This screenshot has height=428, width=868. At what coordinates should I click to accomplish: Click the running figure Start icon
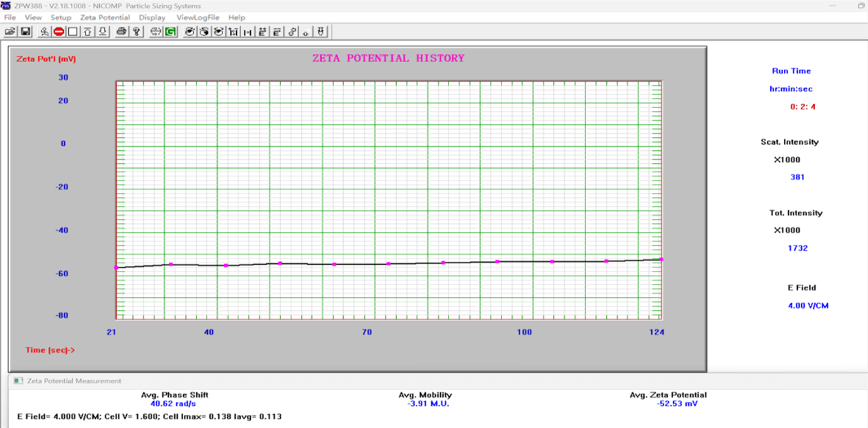(x=45, y=32)
